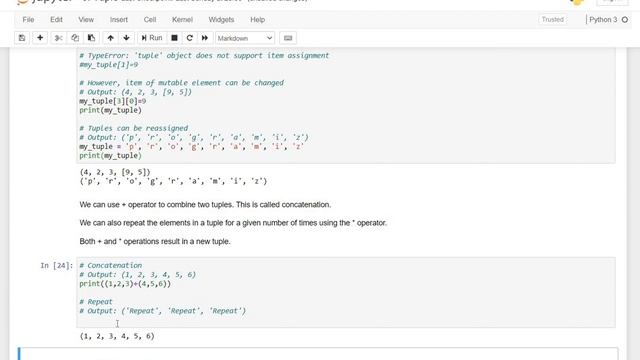
Task: Run the selected cell
Action: (152, 38)
